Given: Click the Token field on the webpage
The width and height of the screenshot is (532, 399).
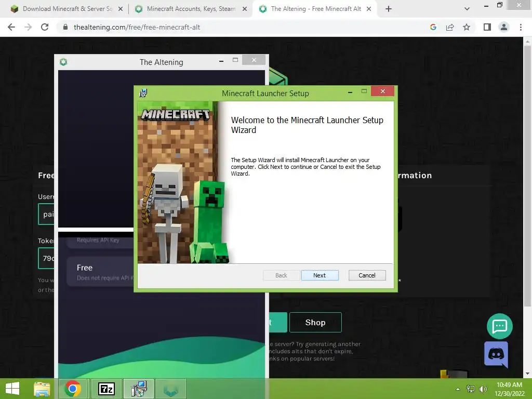Looking at the screenshot, I should (x=46, y=258).
